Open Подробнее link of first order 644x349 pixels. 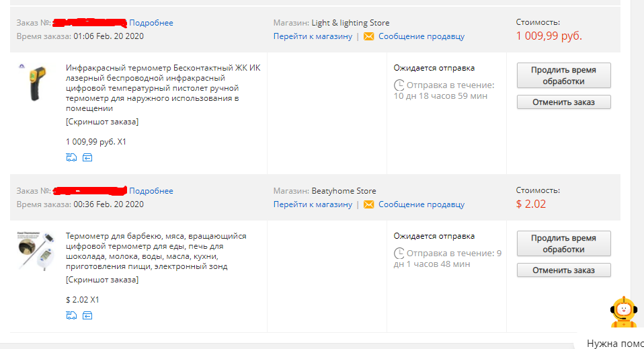151,23
